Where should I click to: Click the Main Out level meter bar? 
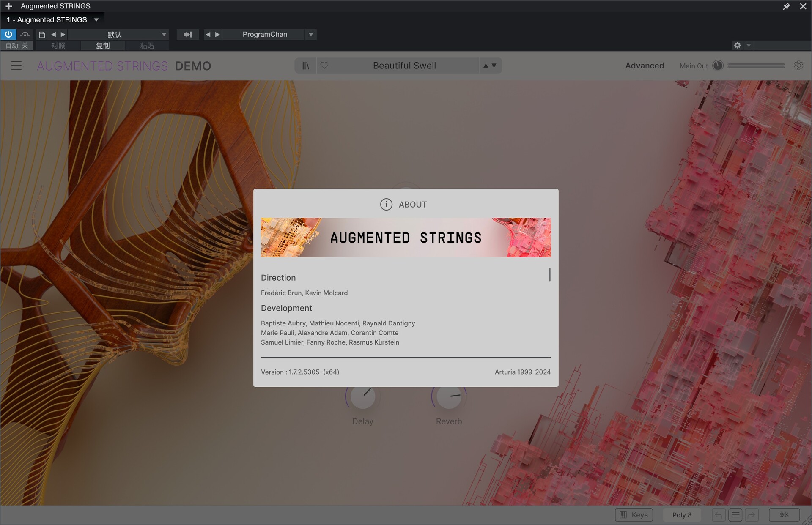(x=756, y=66)
